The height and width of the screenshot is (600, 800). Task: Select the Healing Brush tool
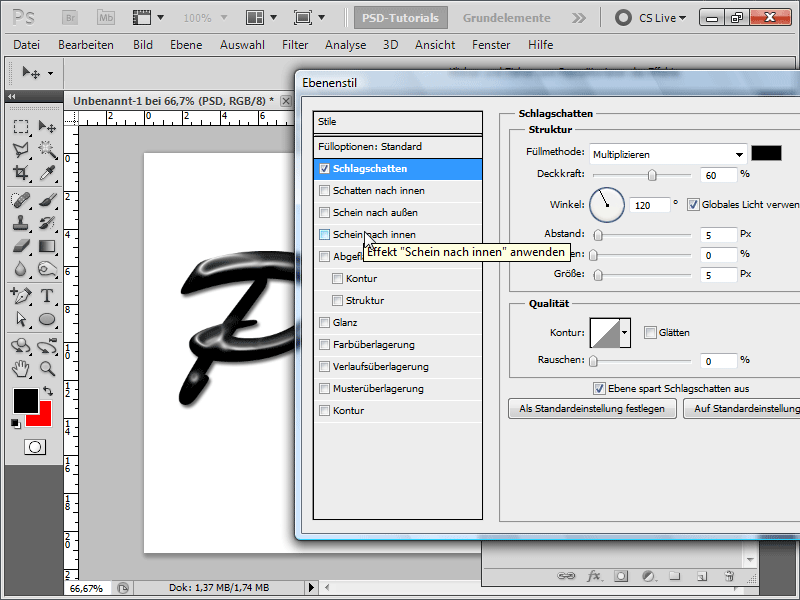20,199
